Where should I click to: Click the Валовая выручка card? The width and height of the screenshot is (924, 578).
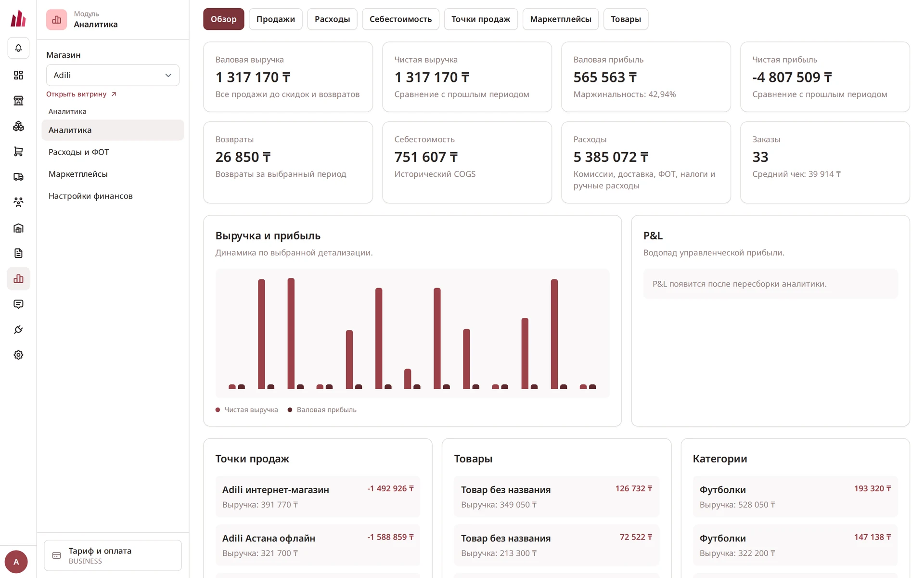click(x=288, y=77)
